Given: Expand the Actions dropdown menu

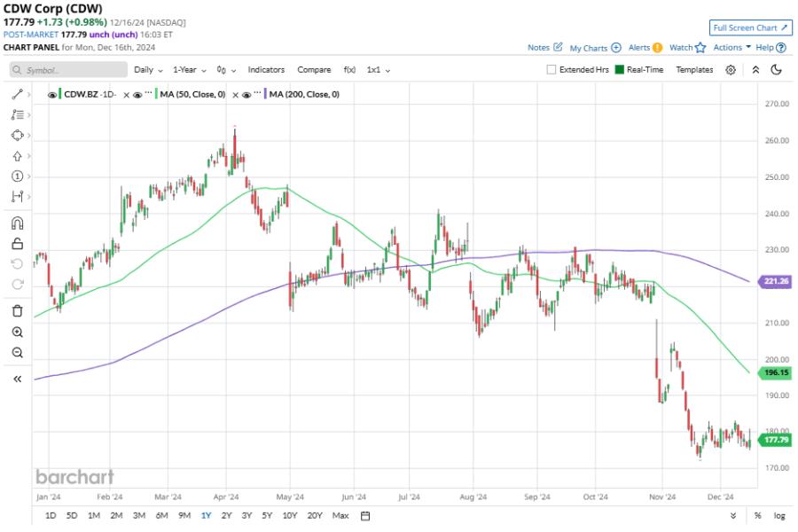Looking at the screenshot, I should [731, 47].
